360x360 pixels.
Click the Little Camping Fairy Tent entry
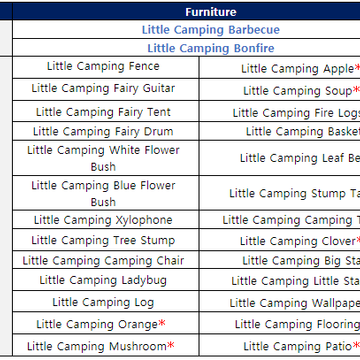point(103,112)
